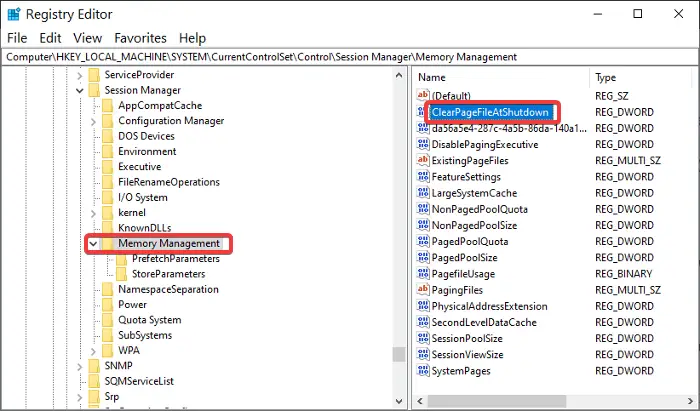Open the File menu
Viewport: 700px width, 411px height.
[17, 38]
